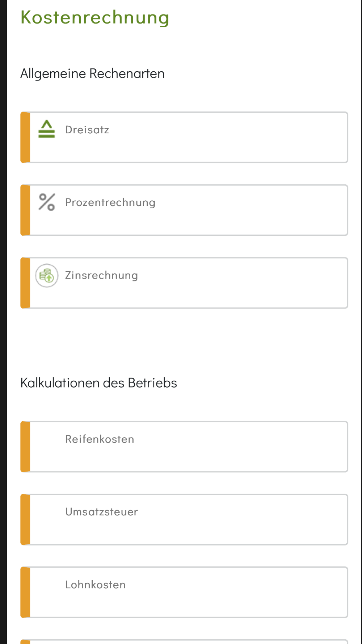The width and height of the screenshot is (362, 644).
Task: Tap the Zinsrechnung coins icon
Action: tap(47, 276)
